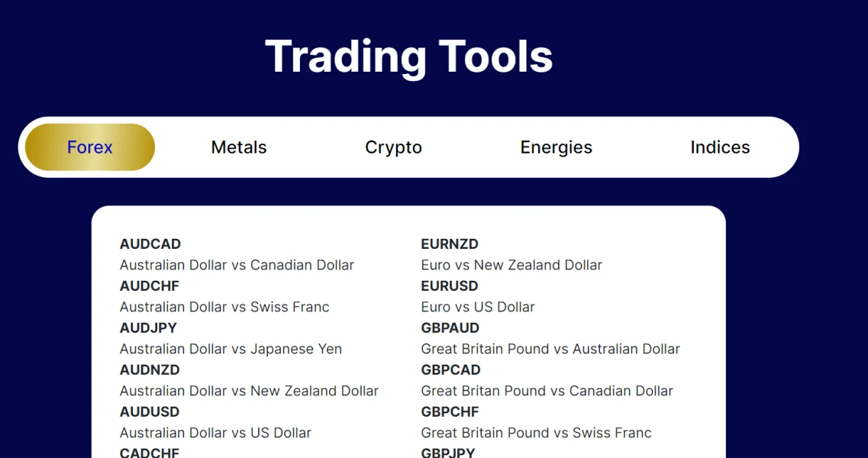Switch to the Metals tab
The image size is (868, 458).
(239, 147)
